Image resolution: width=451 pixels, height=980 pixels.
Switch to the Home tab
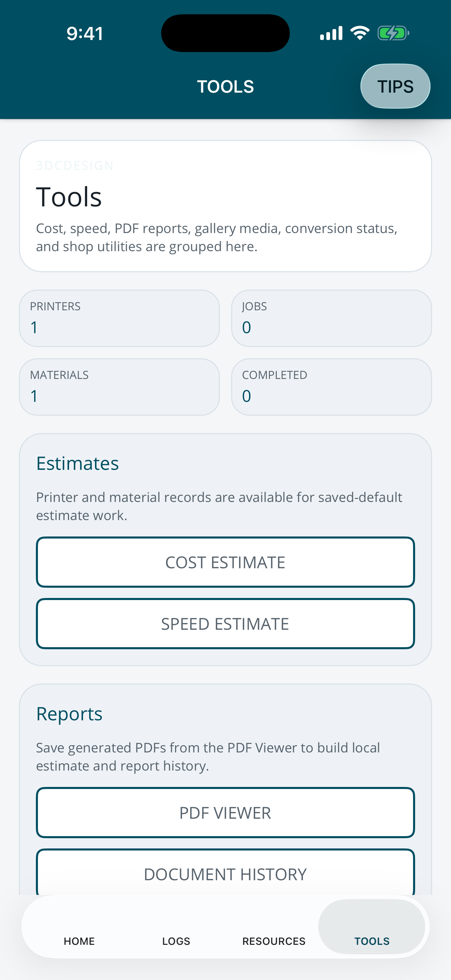pos(79,940)
